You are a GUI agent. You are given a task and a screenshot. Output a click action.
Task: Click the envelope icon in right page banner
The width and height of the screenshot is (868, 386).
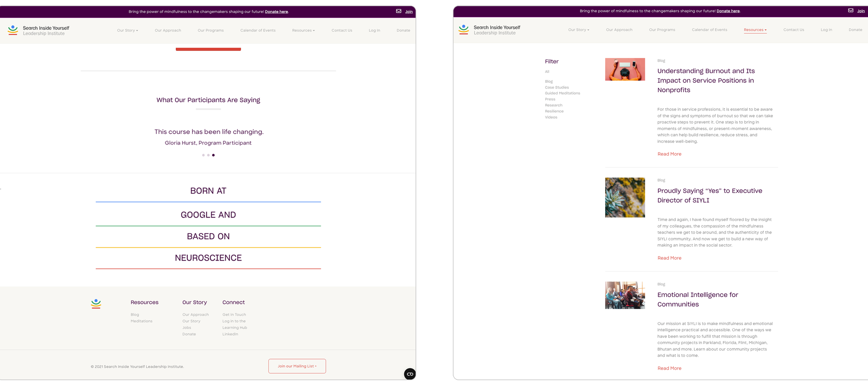[x=851, y=10]
